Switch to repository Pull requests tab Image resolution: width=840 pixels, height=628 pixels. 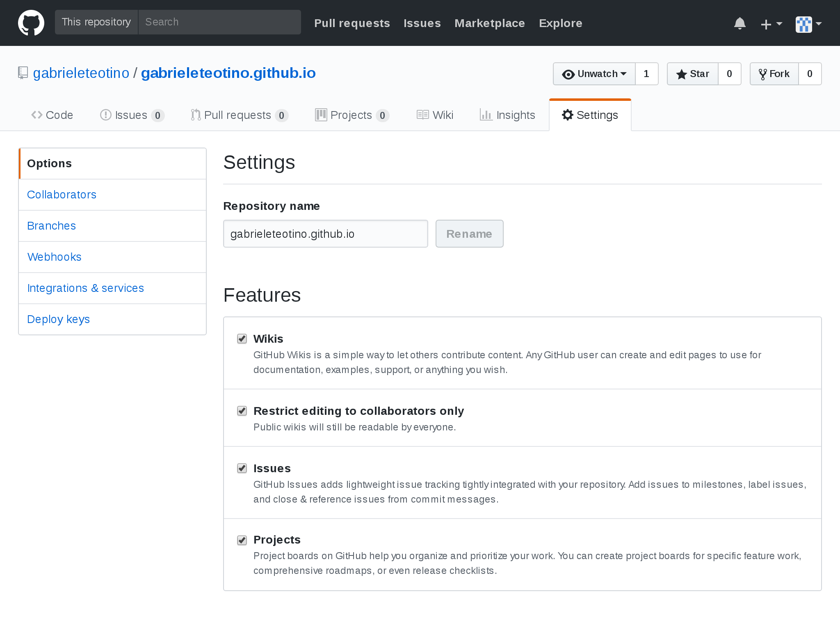240,115
